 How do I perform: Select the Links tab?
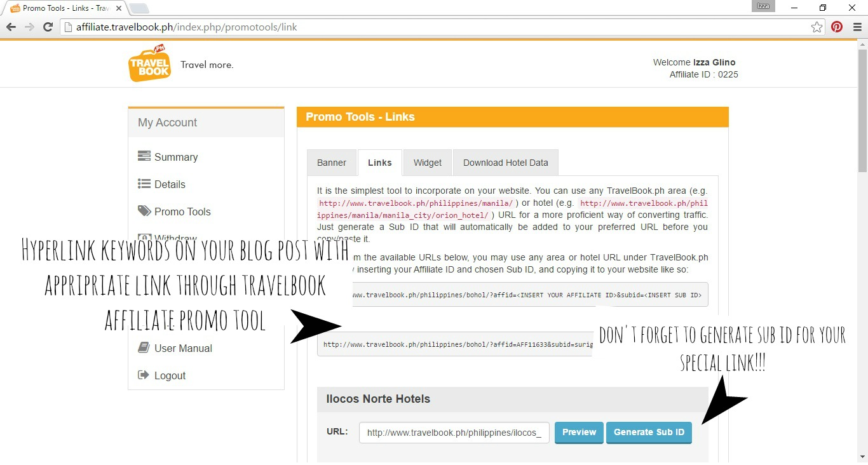(x=380, y=163)
